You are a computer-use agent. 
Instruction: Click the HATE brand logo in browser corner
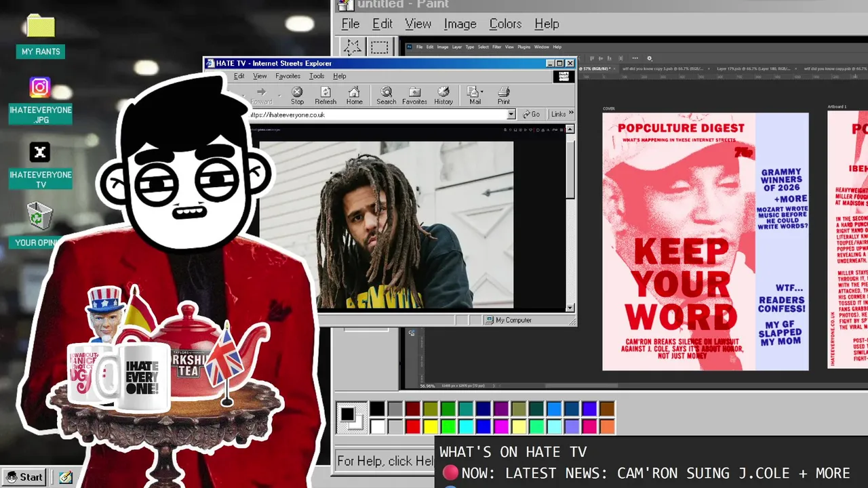(563, 77)
